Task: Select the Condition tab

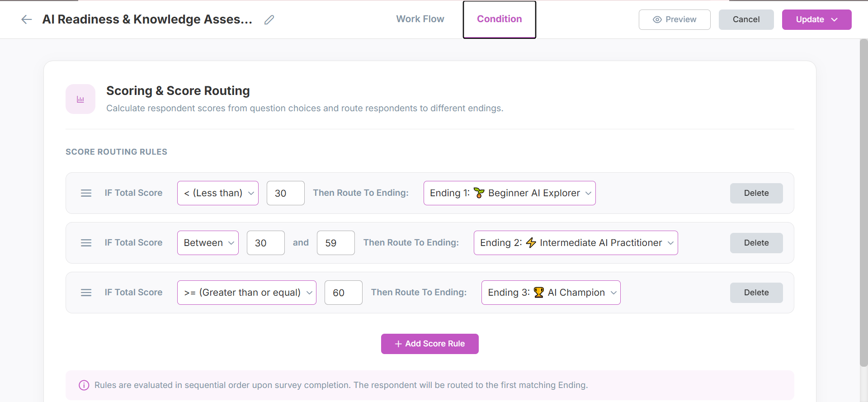Action: (x=500, y=19)
